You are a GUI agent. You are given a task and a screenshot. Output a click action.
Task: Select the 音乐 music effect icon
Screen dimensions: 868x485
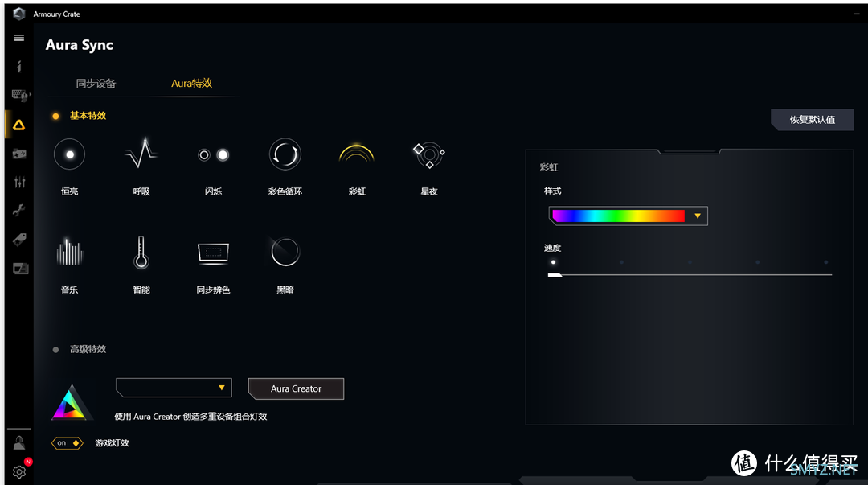point(69,253)
